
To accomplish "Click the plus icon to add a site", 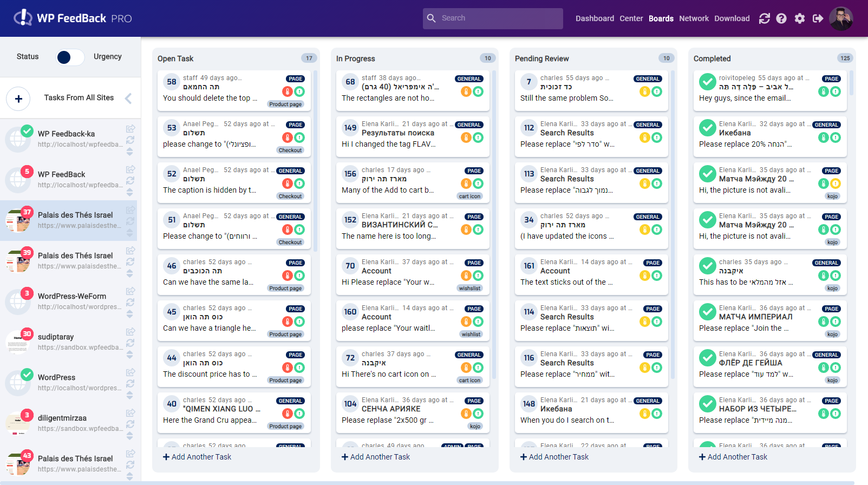I will point(18,99).
